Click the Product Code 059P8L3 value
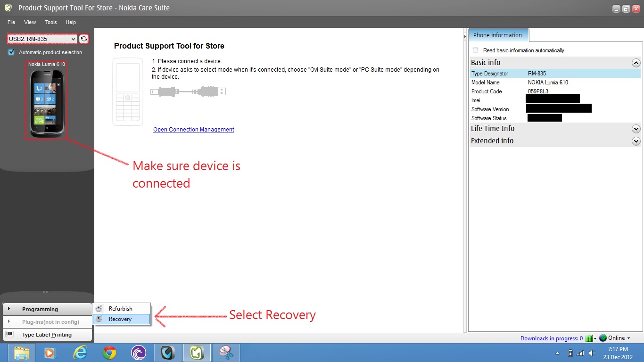644x362 pixels. [538, 91]
